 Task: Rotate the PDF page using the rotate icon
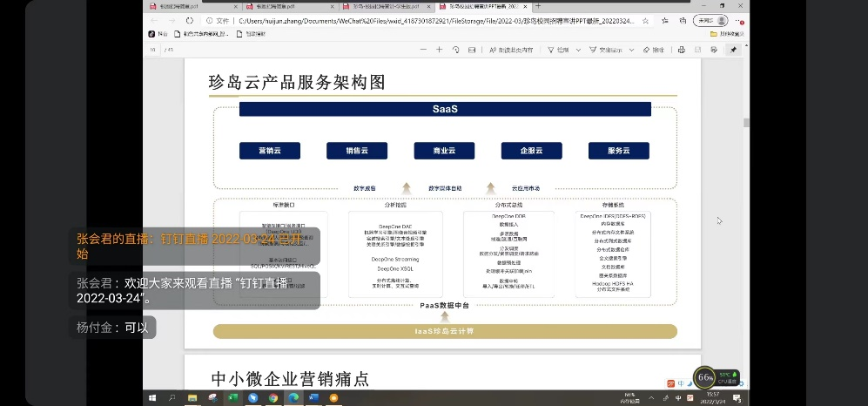pos(455,50)
